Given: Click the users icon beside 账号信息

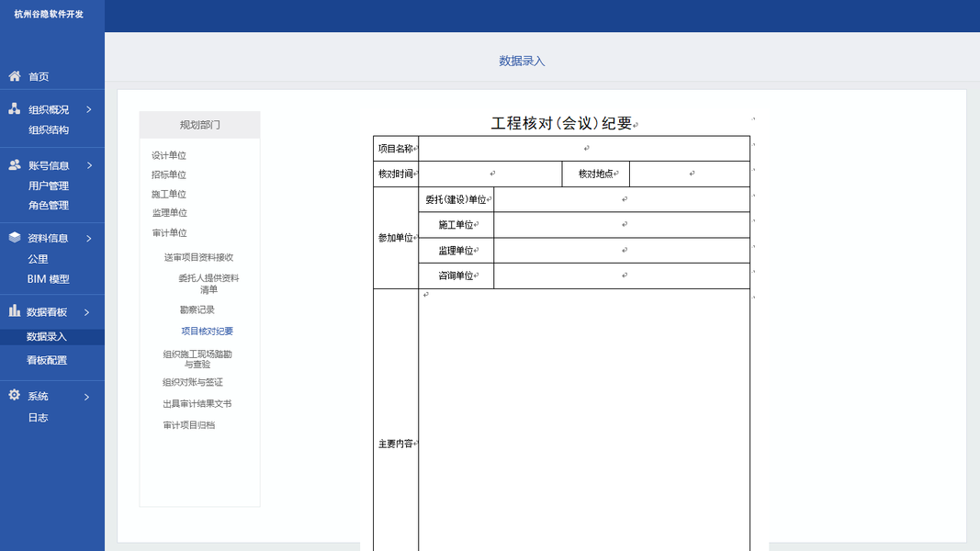Looking at the screenshot, I should tap(15, 165).
